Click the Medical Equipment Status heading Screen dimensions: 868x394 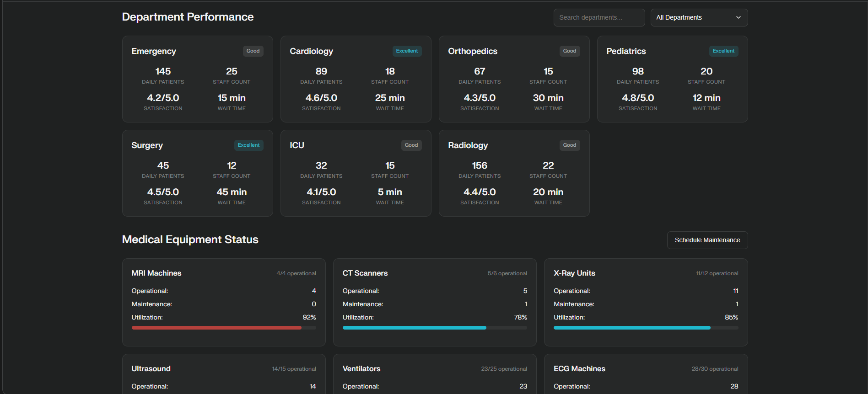(190, 240)
